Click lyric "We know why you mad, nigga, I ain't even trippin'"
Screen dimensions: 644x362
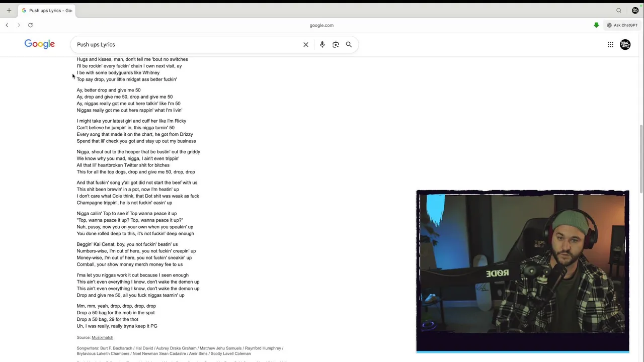pos(128,158)
